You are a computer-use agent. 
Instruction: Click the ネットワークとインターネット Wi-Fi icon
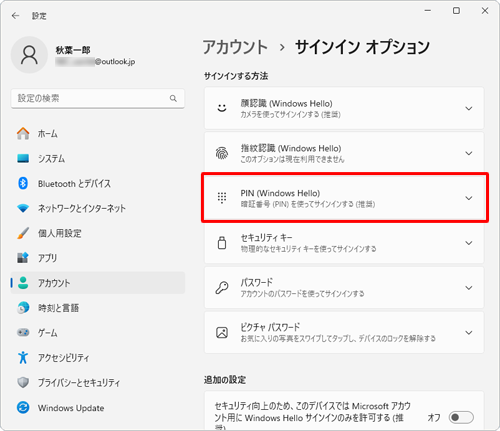(x=23, y=208)
